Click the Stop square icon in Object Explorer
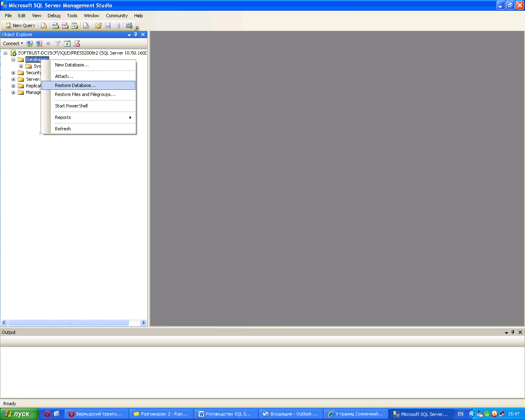Screen dimensions: 525x420 pos(48,43)
